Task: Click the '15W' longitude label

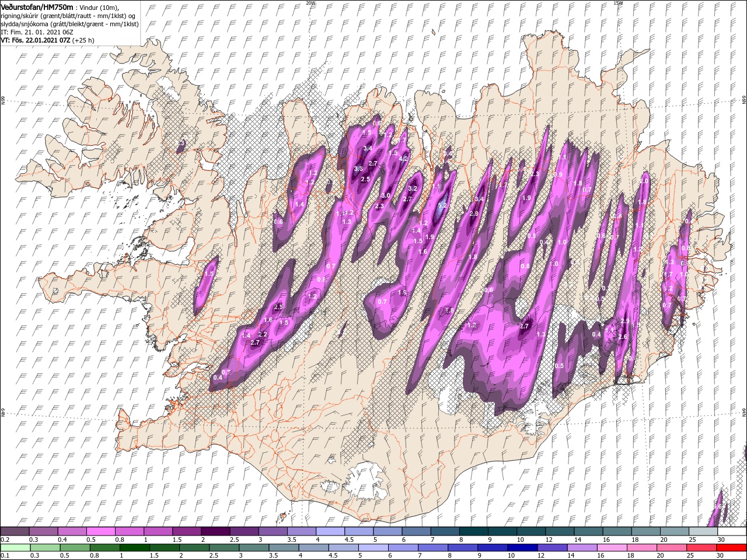Action: point(619,3)
